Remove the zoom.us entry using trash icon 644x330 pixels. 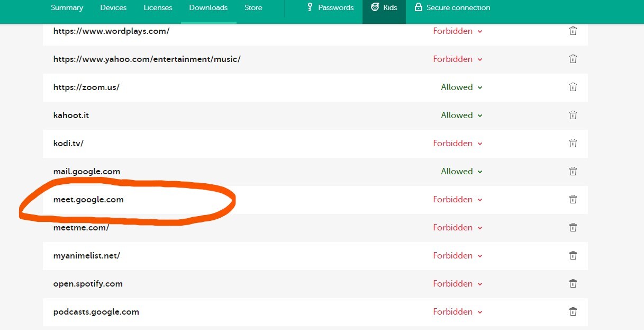coord(573,87)
